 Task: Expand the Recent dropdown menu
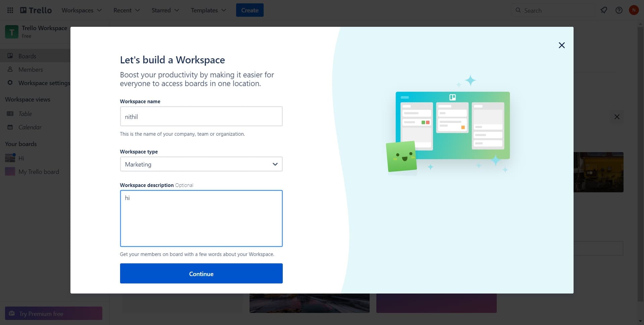tap(126, 10)
